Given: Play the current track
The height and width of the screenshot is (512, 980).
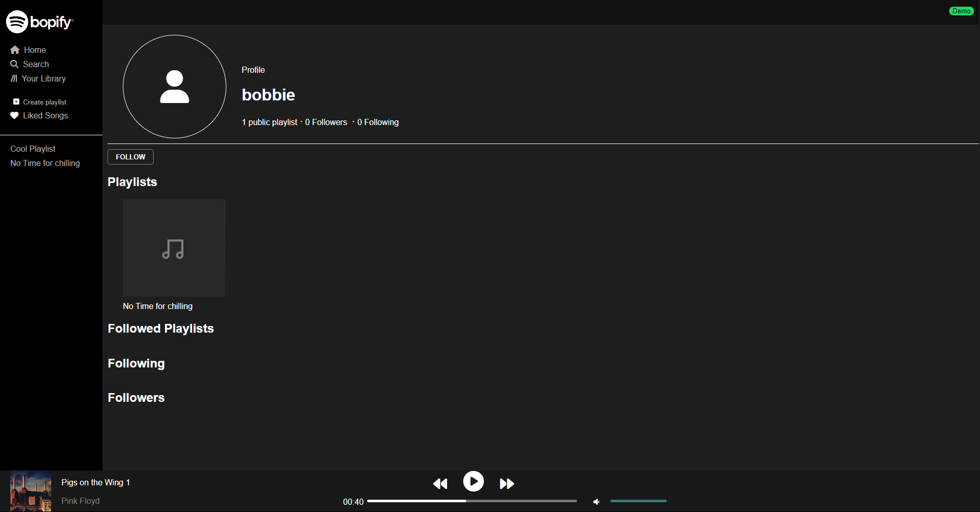Looking at the screenshot, I should coord(474,481).
